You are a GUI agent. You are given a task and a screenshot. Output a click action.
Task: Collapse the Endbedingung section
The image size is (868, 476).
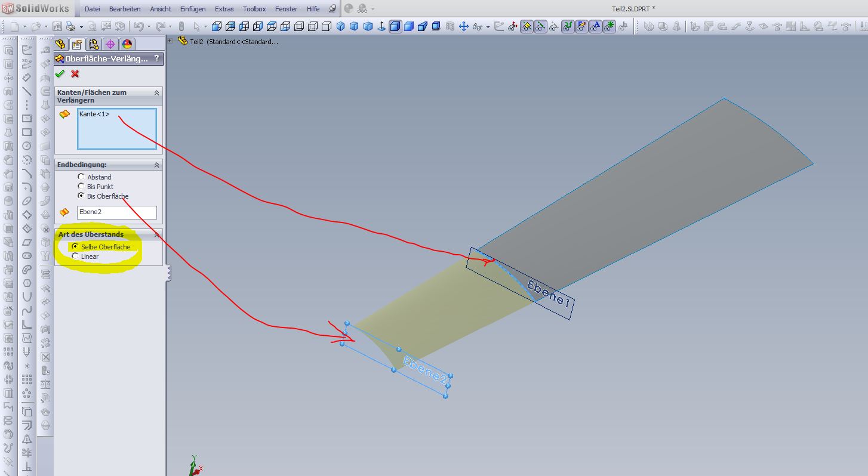point(157,165)
